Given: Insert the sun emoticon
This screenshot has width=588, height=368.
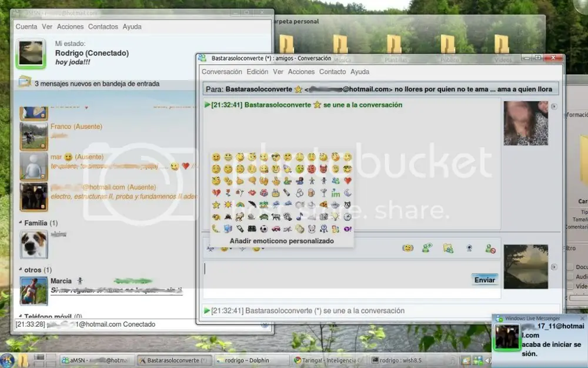Looking at the screenshot, I should pos(228,205).
